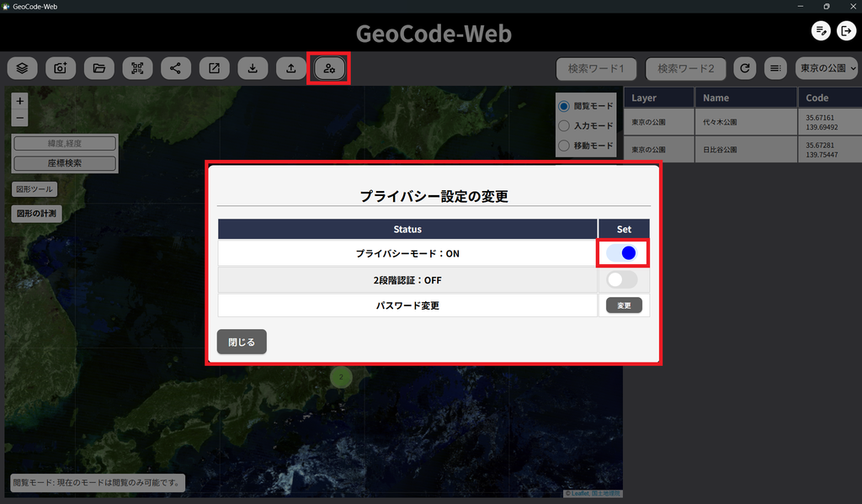The height and width of the screenshot is (504, 862).
Task: Click the logout icon top right
Action: point(846,31)
